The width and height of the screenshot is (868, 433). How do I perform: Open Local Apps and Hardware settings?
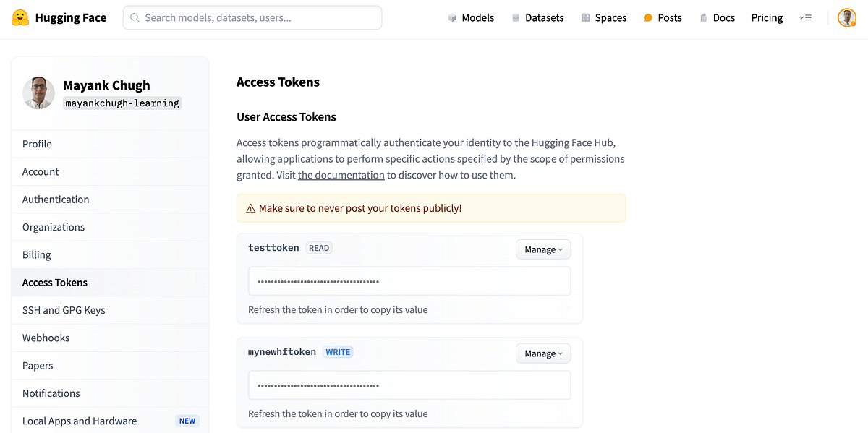[80, 421]
